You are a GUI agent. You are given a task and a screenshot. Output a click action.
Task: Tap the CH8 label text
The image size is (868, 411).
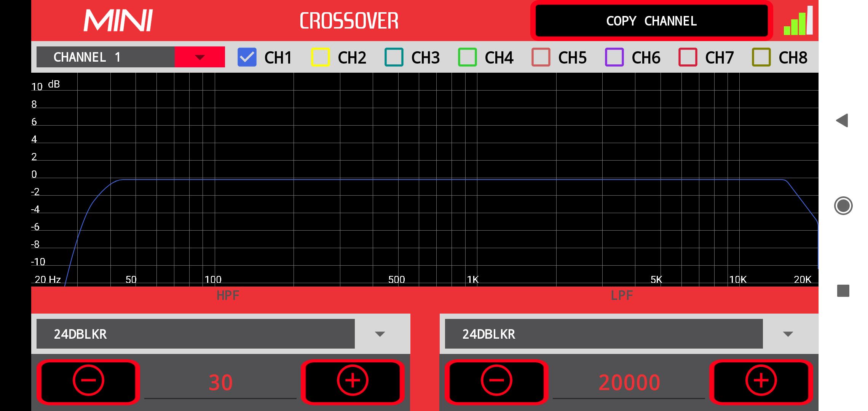coord(793,58)
